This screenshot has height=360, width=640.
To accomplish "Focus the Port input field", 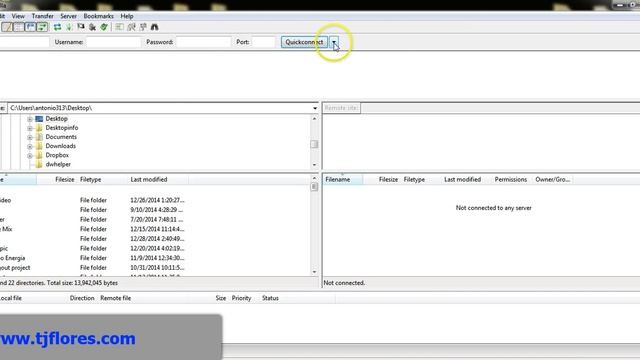I will [263, 42].
